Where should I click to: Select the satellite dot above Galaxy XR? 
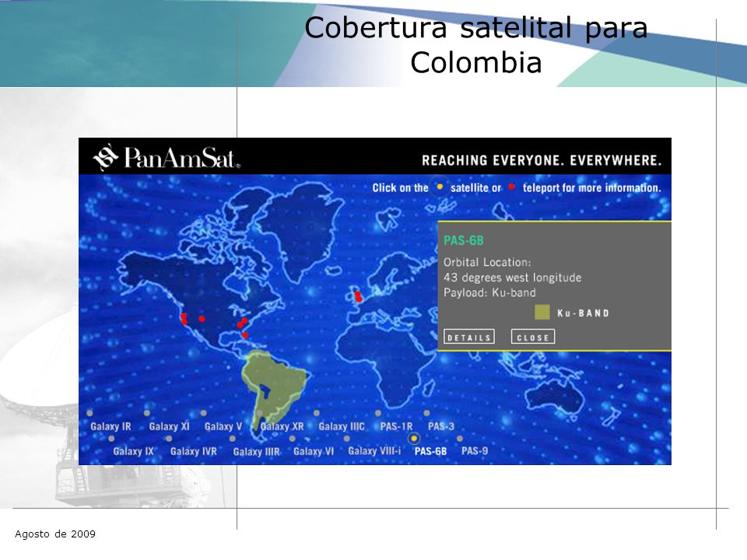(260, 413)
